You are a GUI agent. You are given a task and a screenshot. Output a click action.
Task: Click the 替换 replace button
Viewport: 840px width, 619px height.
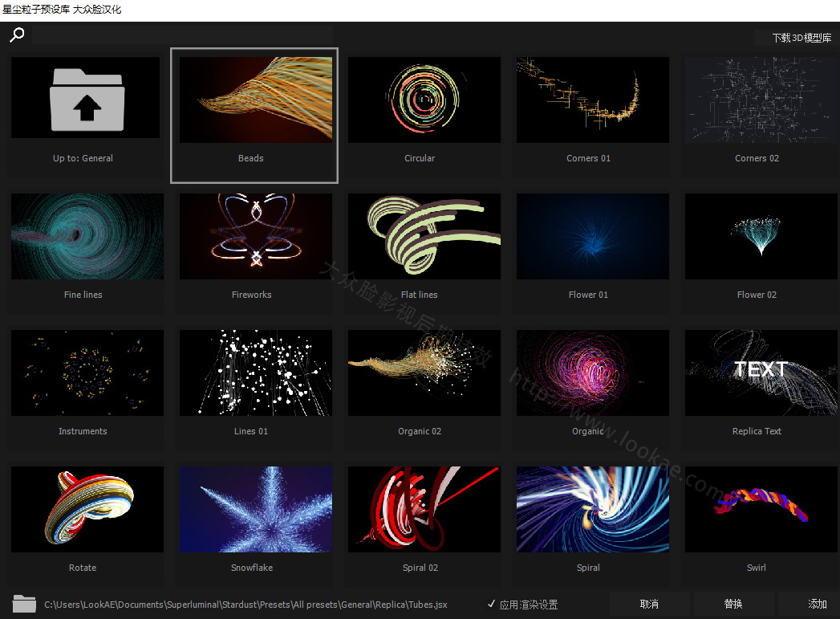(733, 604)
